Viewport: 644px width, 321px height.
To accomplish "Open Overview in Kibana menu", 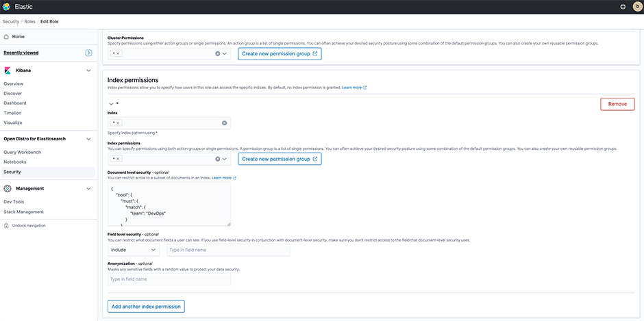I will pos(14,84).
